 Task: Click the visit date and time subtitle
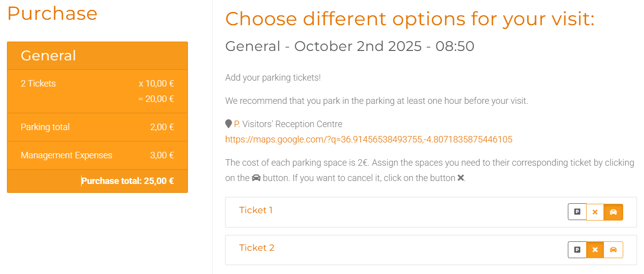point(350,46)
